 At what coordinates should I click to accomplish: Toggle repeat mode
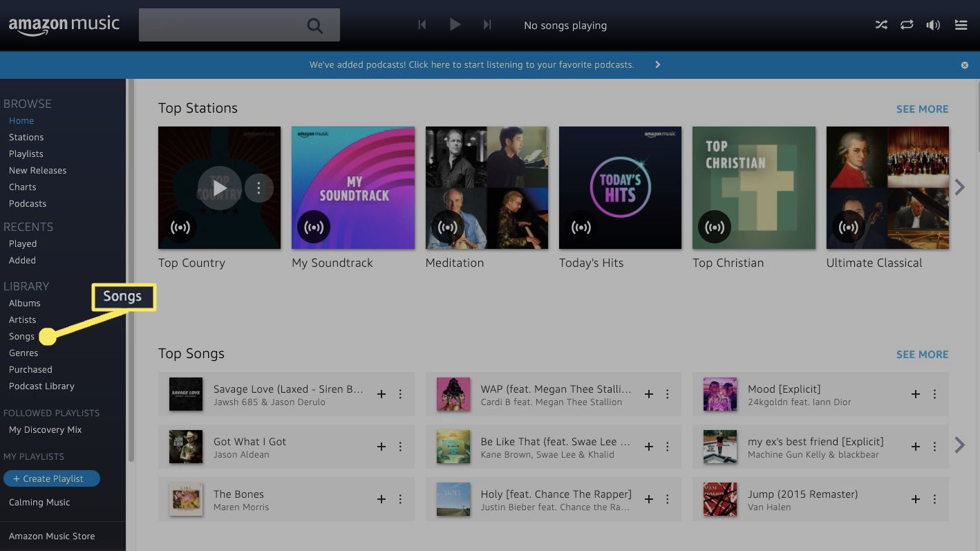tap(907, 25)
